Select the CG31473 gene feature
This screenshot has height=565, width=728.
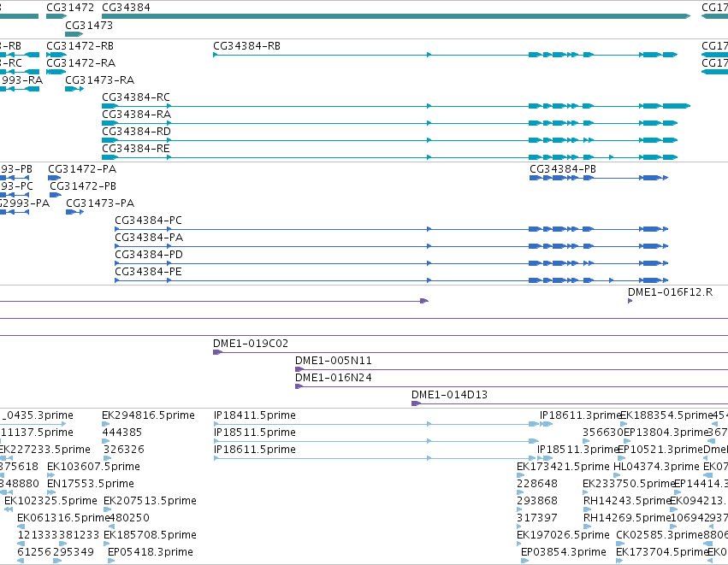pyautogui.click(x=74, y=34)
